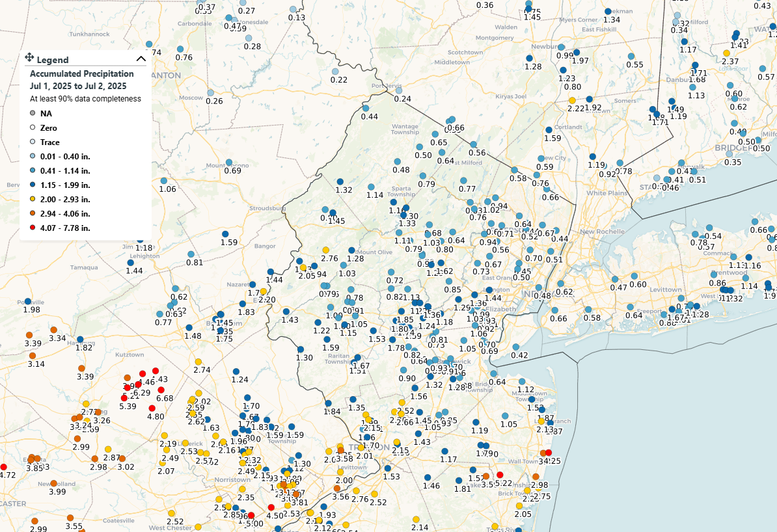The width and height of the screenshot is (777, 532).
Task: Pick the dark blue station marker reading 1.82
Action: point(80,339)
